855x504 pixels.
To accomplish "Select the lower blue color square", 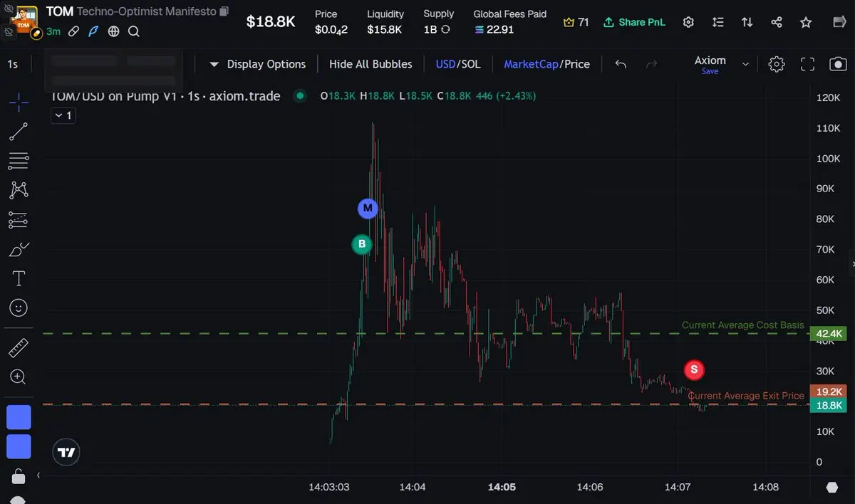I will coord(19,446).
